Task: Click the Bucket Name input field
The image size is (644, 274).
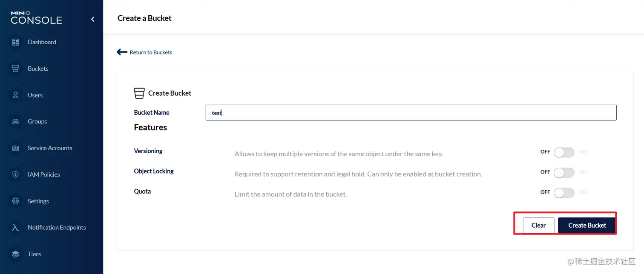Action: tap(411, 113)
